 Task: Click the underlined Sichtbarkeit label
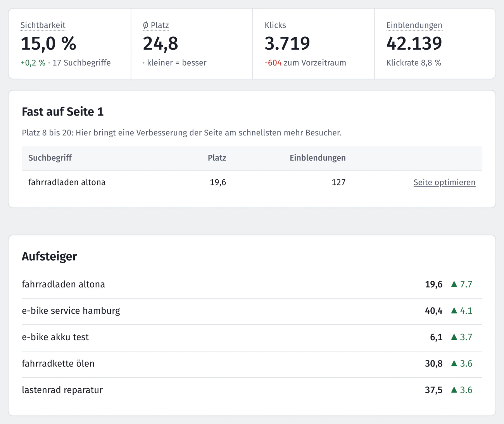(43, 25)
